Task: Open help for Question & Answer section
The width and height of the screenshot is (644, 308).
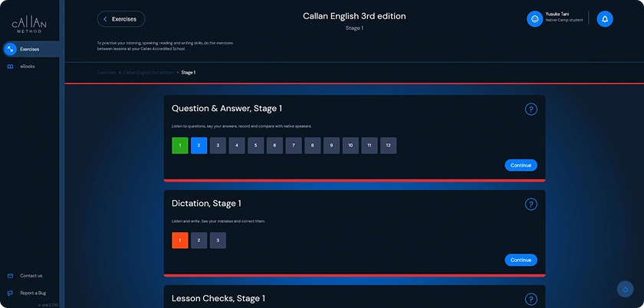Action: pos(531,110)
